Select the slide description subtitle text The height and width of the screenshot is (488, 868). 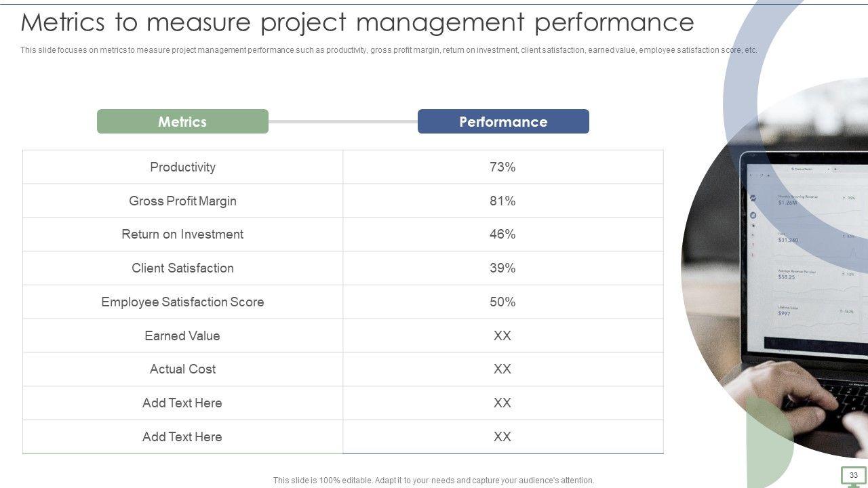click(389, 50)
